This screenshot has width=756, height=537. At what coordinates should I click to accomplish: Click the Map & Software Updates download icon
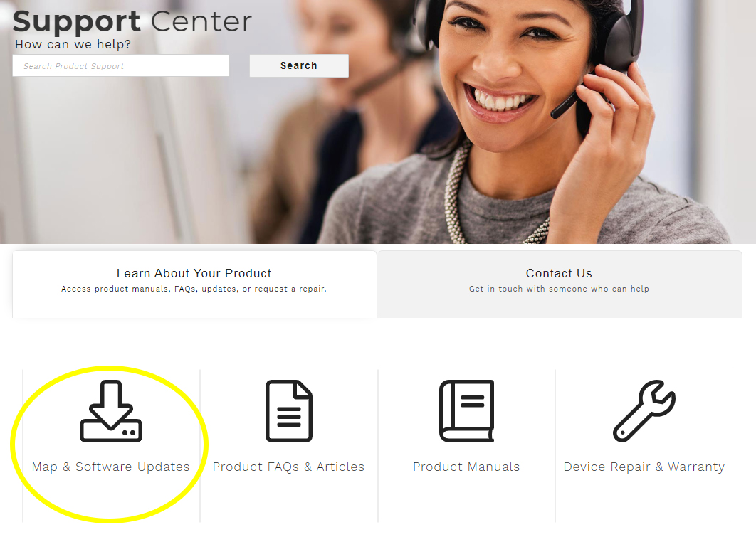pos(111,411)
